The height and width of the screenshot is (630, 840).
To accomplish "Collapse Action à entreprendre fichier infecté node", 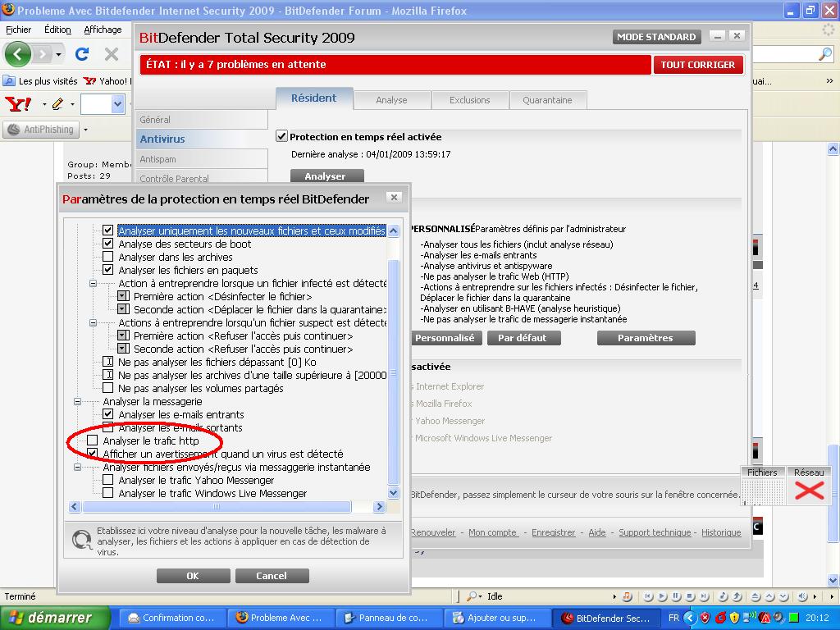I will coord(93,283).
